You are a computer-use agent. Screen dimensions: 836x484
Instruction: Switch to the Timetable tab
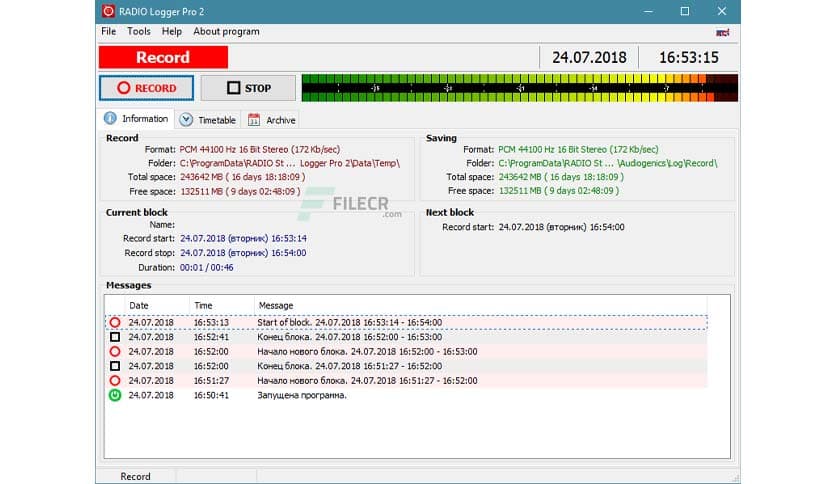(x=208, y=120)
